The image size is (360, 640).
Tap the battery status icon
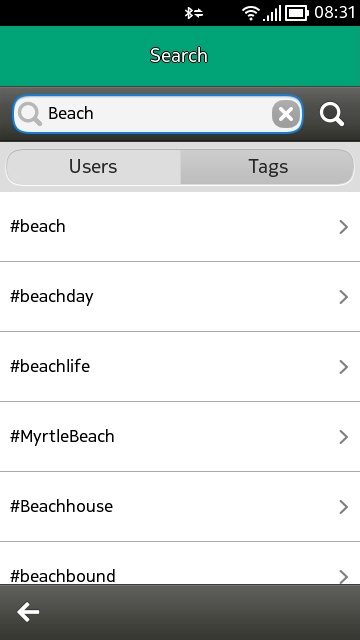coord(297,13)
